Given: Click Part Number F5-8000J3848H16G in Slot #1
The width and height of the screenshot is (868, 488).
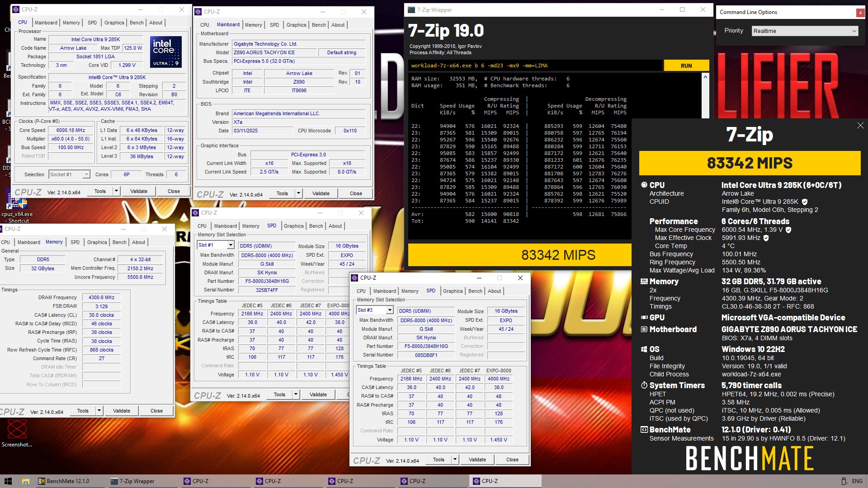Looking at the screenshot, I should pyautogui.click(x=267, y=281).
